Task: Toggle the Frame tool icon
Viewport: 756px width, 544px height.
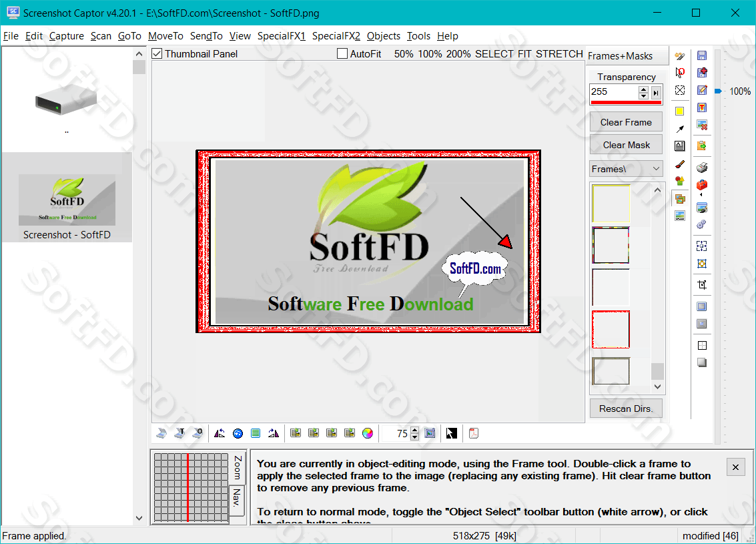Action: tap(680, 198)
